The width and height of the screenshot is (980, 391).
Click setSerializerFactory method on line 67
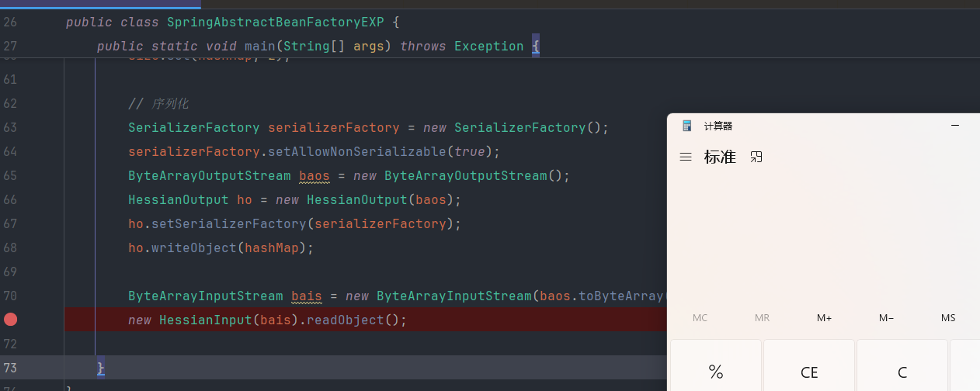(229, 223)
